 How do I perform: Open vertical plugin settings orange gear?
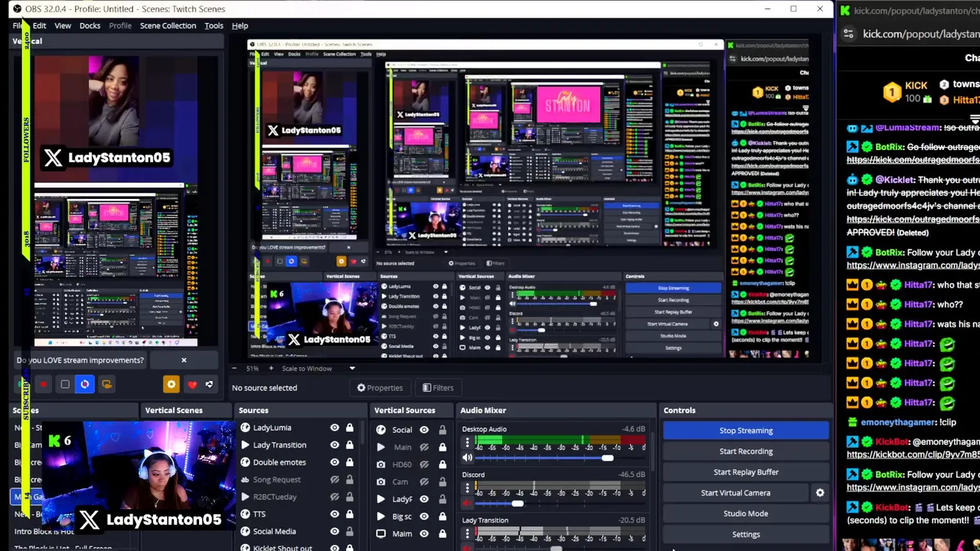(x=171, y=384)
